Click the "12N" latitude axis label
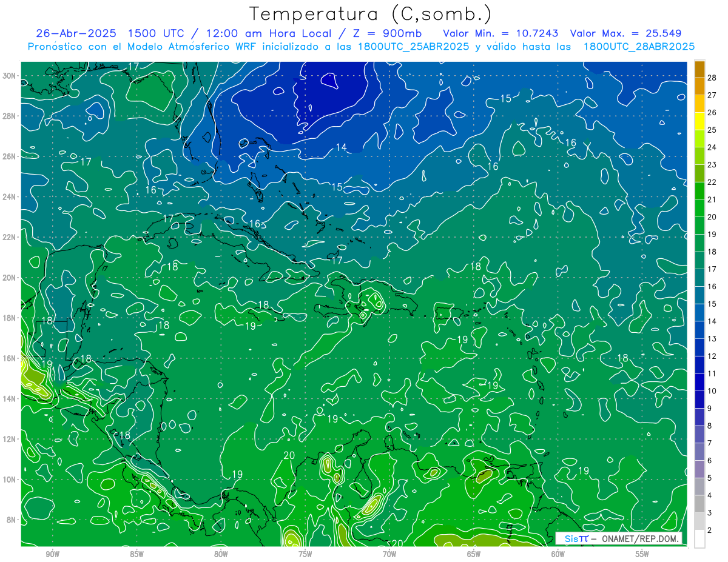Image resolution: width=728 pixels, height=562 pixels. pos(10,439)
